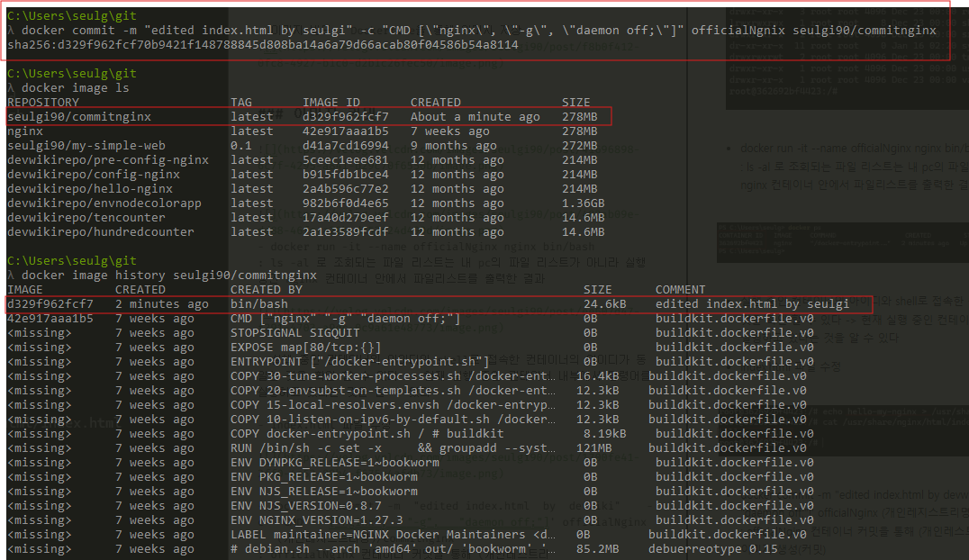The image size is (969, 560).
Task: Click image ID d329f962fcf7 in image list
Action: [346, 116]
